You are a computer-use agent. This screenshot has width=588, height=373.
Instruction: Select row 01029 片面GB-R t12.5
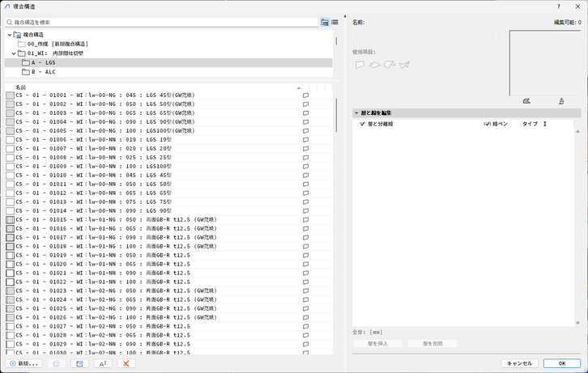click(x=168, y=344)
